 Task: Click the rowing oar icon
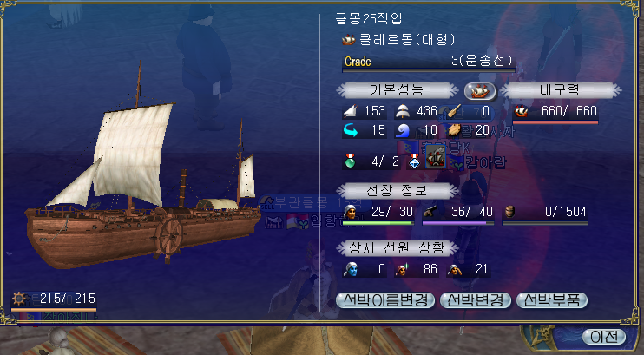click(454, 111)
